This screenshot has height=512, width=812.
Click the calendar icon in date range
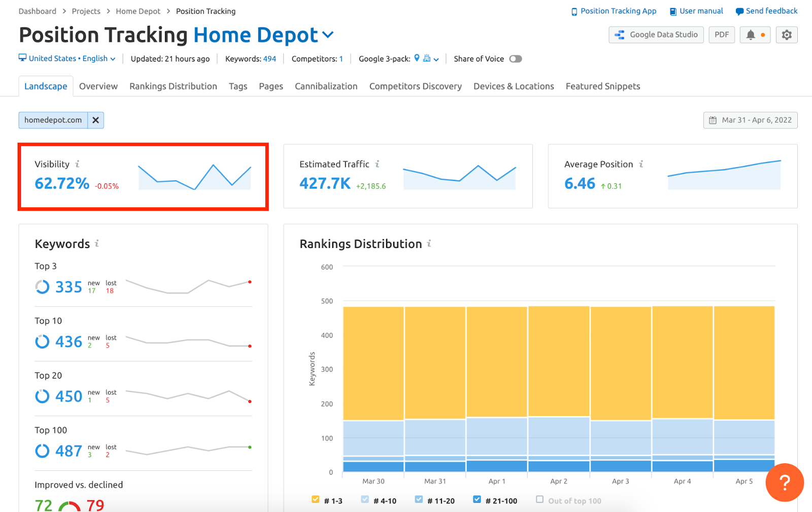[x=713, y=120]
